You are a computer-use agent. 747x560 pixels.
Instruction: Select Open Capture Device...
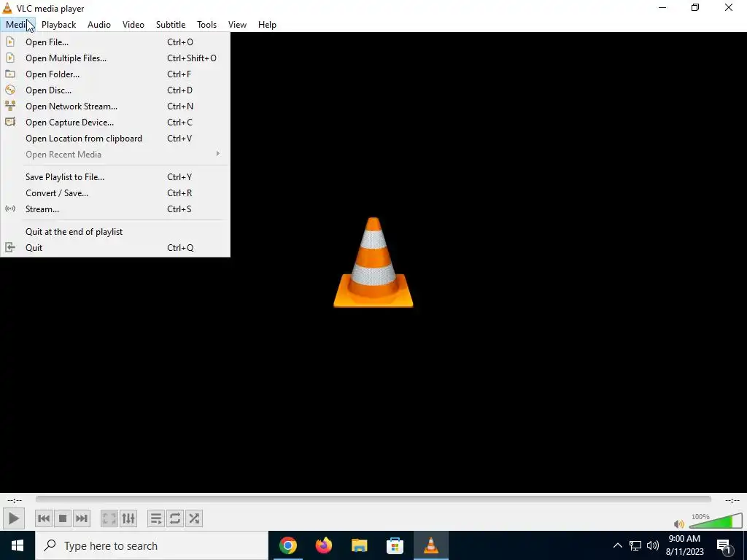(115, 122)
